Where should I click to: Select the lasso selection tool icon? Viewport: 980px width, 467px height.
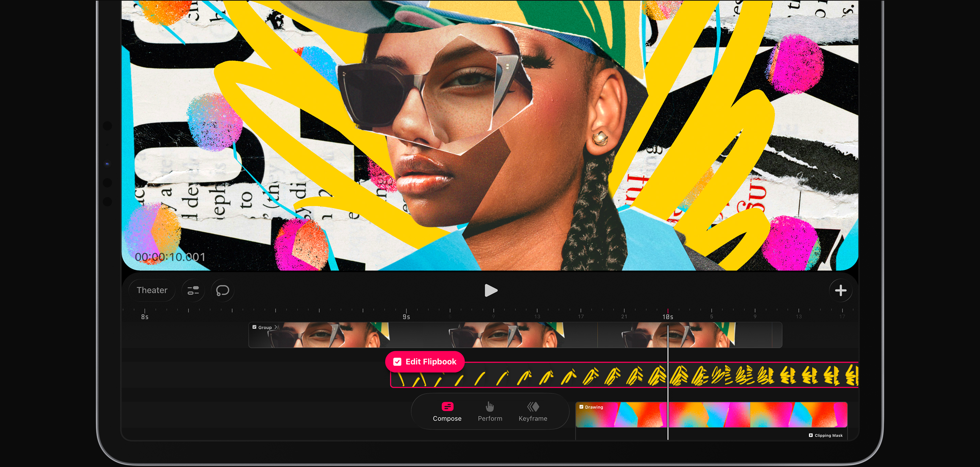tap(223, 290)
